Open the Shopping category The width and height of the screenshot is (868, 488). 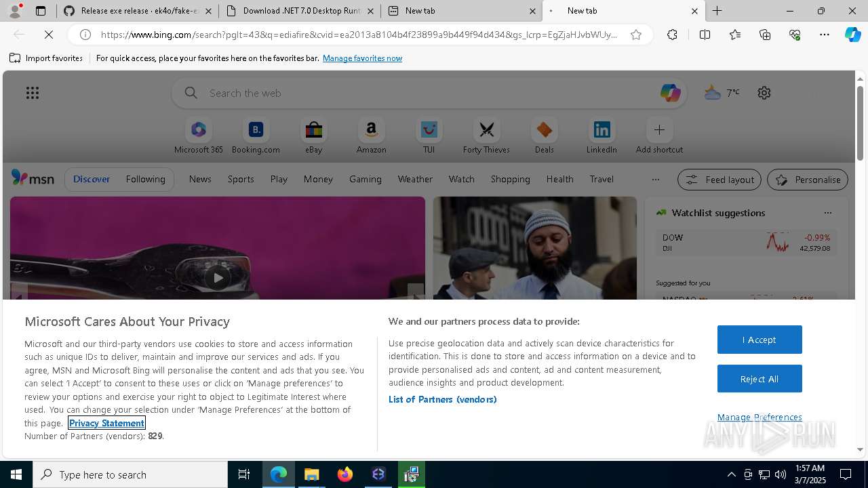pyautogui.click(x=510, y=179)
